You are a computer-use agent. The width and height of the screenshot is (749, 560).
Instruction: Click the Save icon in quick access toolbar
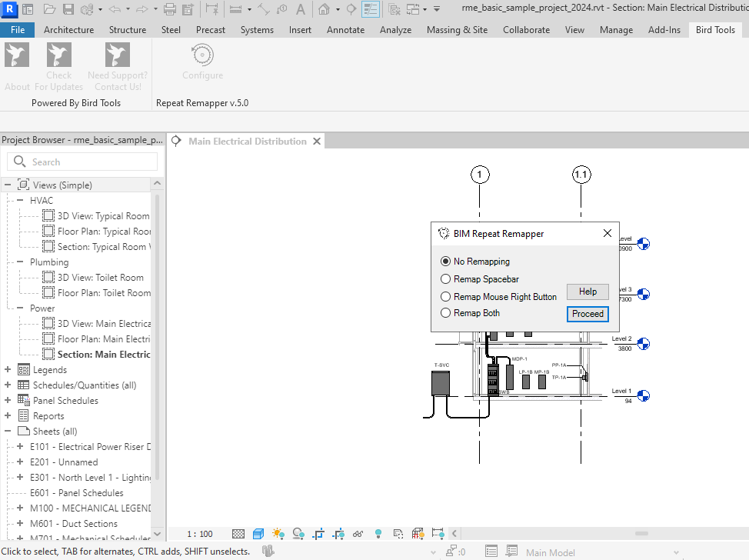tap(68, 10)
